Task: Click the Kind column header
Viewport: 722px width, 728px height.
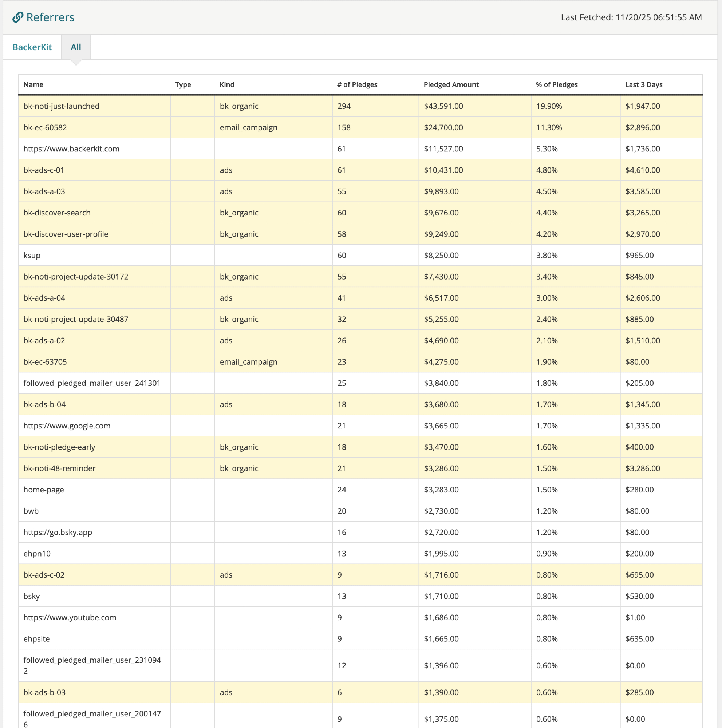Action: [227, 84]
